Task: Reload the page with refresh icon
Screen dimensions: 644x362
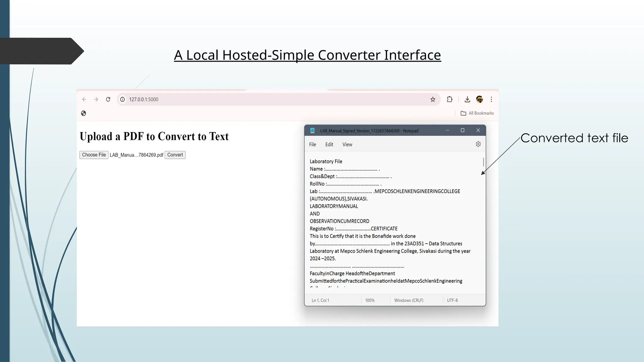Action: coord(108,99)
